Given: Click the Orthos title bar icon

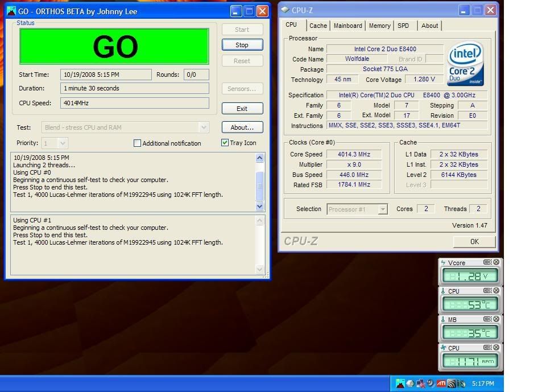Looking at the screenshot, I should 11,11.
